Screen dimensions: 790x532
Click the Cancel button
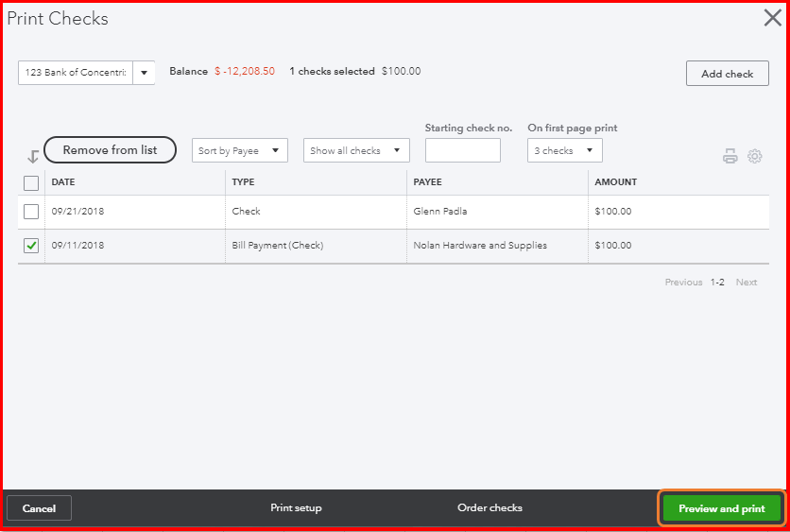[39, 508]
